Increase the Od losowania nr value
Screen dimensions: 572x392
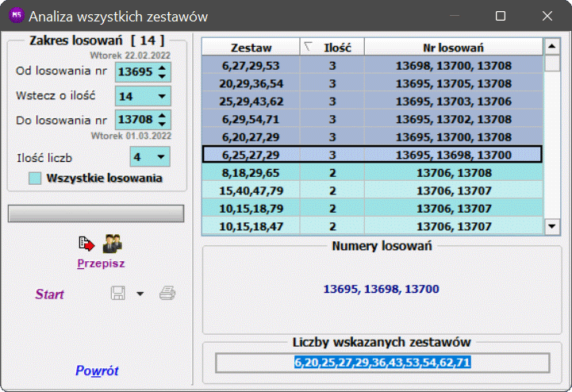[163, 67]
